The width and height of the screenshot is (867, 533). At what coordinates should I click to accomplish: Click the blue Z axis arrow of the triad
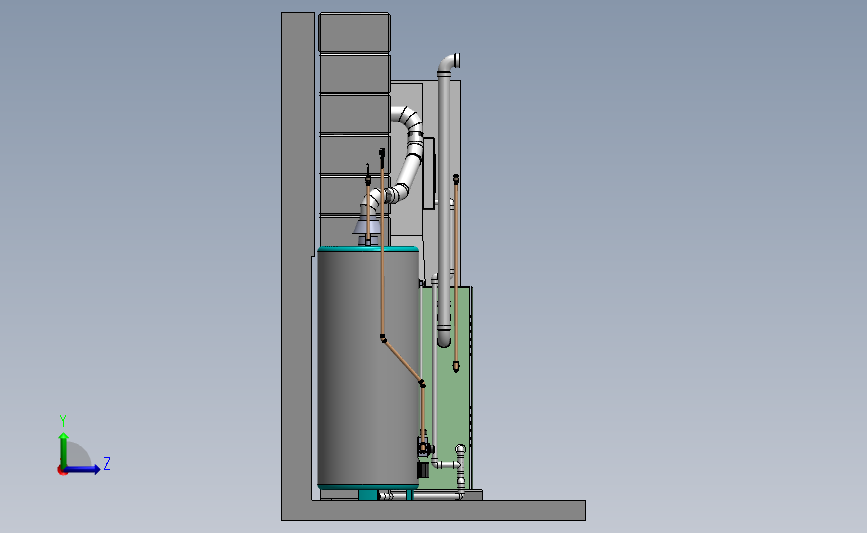pyautogui.click(x=82, y=469)
